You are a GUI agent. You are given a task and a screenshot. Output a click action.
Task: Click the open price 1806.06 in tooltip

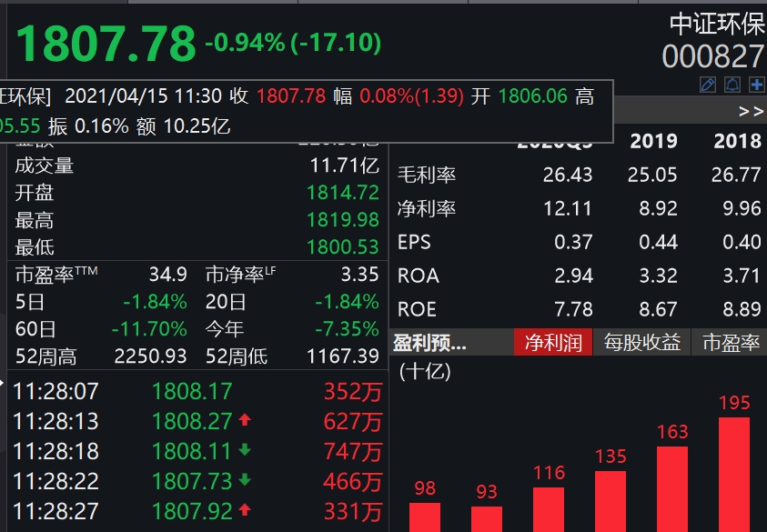click(532, 95)
